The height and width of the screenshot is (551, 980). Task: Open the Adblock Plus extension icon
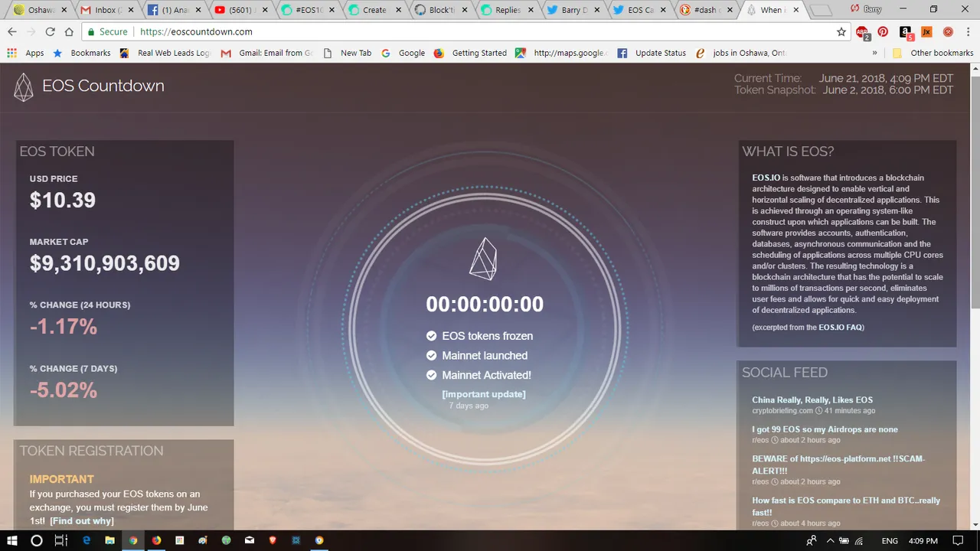(863, 32)
